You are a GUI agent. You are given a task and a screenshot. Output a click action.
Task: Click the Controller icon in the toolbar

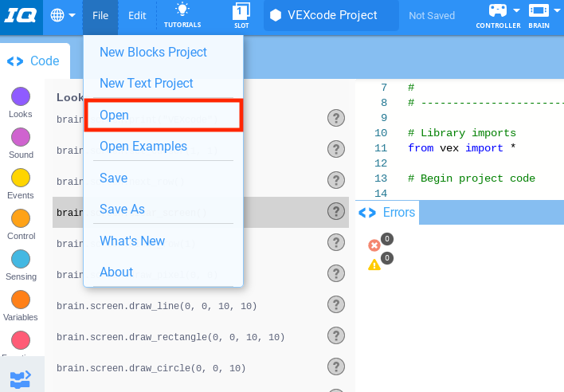click(498, 10)
